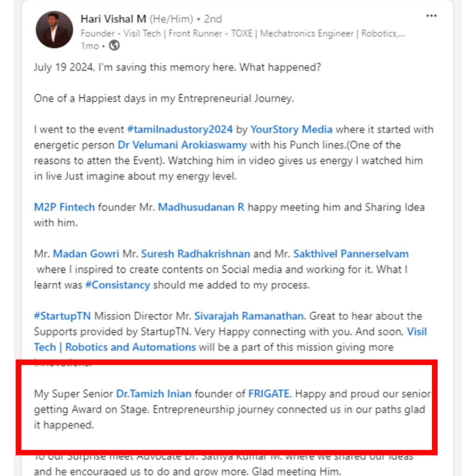
Task: Open Hari Vishal M's profile name
Action: pos(113,19)
